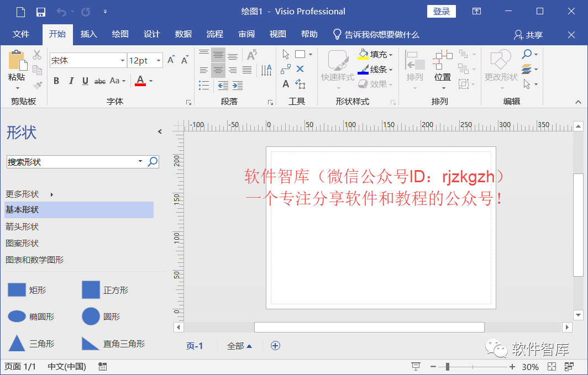Toggle justify text alignment

pos(247,70)
